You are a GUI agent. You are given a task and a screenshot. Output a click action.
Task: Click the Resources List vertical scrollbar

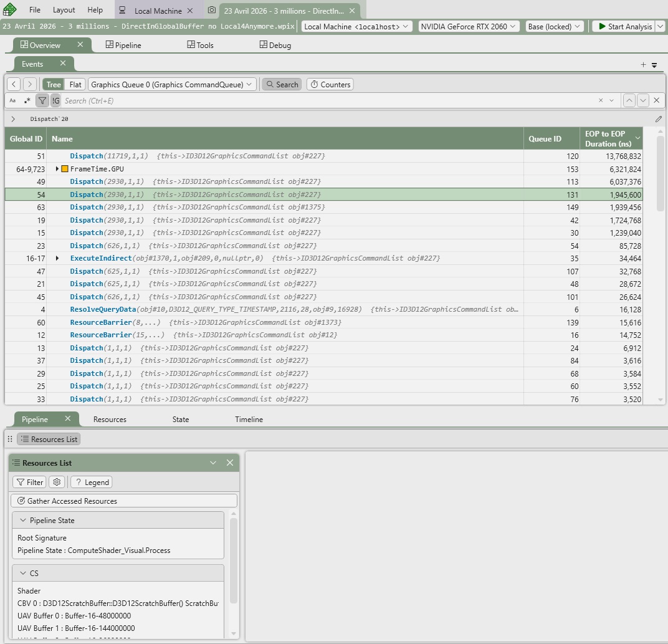[233, 560]
